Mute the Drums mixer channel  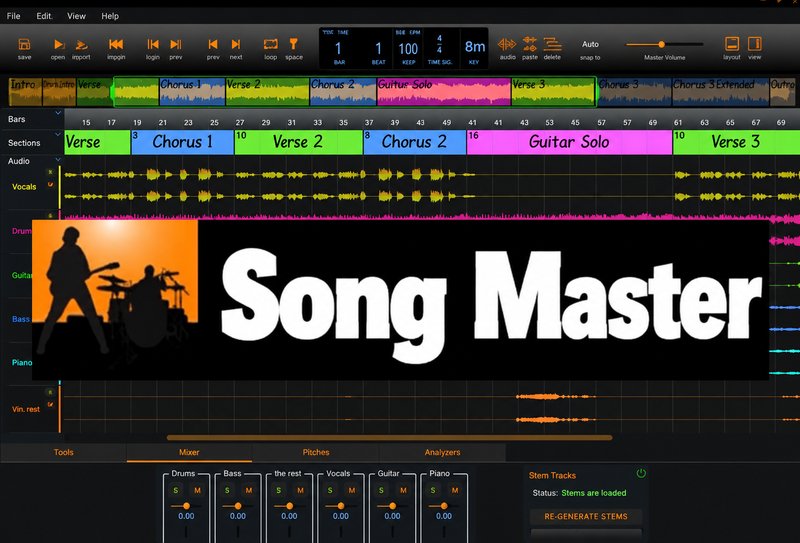click(197, 490)
